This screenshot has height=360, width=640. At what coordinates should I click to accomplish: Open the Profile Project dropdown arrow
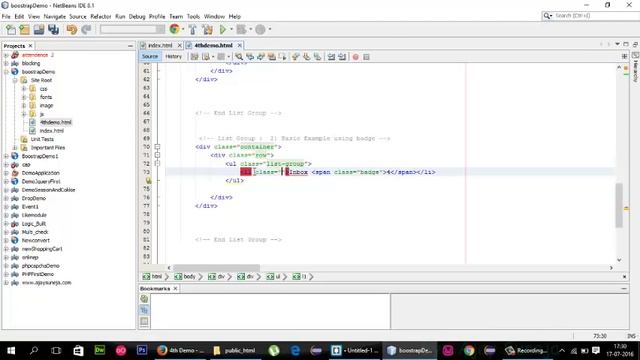pos(270,29)
